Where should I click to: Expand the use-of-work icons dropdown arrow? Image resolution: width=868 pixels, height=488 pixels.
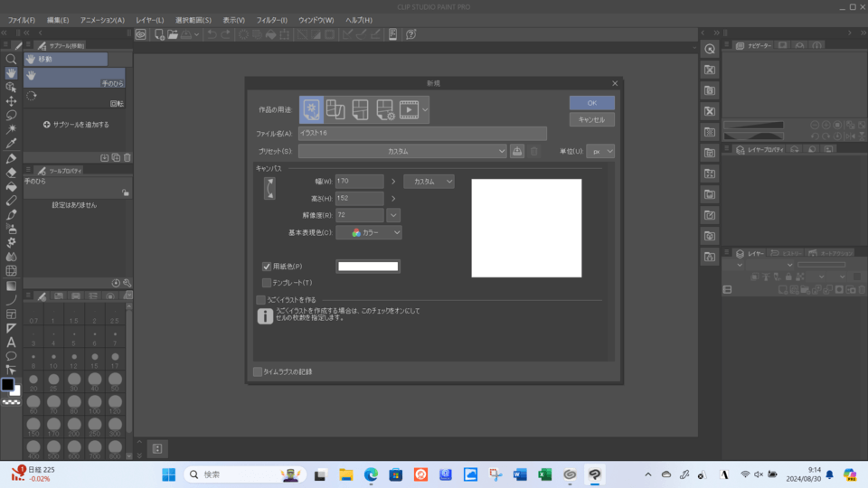tap(425, 109)
